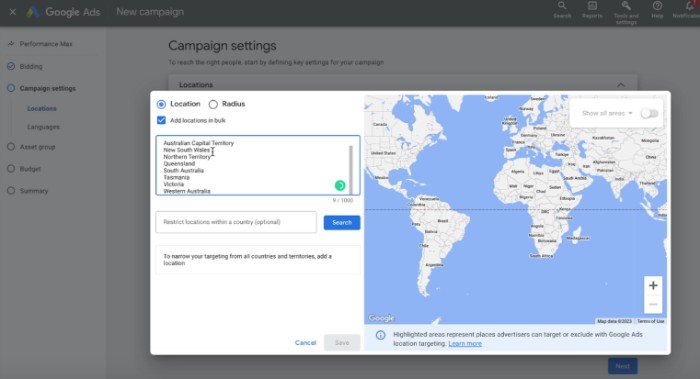700x379 pixels.
Task: Zoom out on the map with minus
Action: [x=653, y=304]
